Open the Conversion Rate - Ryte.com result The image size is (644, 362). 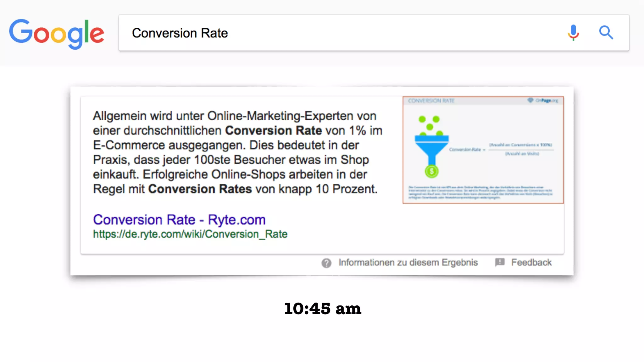[x=179, y=220]
